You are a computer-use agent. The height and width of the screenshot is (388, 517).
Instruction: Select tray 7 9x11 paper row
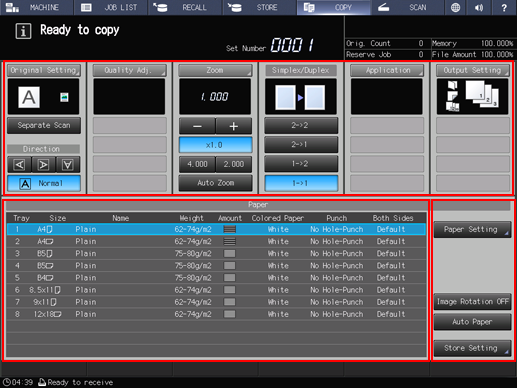pyautogui.click(x=216, y=302)
